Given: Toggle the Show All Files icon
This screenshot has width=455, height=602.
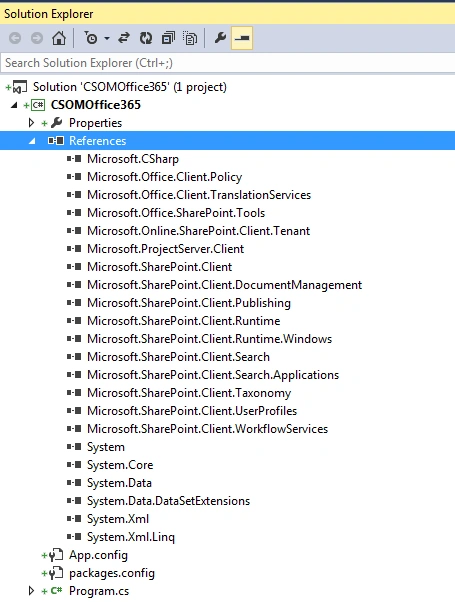Looking at the screenshot, I should (x=190, y=38).
